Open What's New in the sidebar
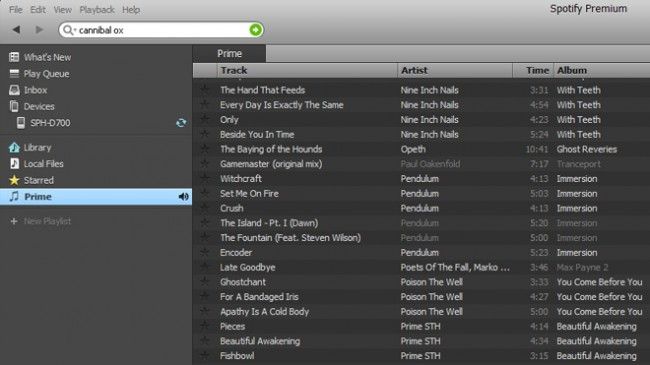 (x=47, y=57)
